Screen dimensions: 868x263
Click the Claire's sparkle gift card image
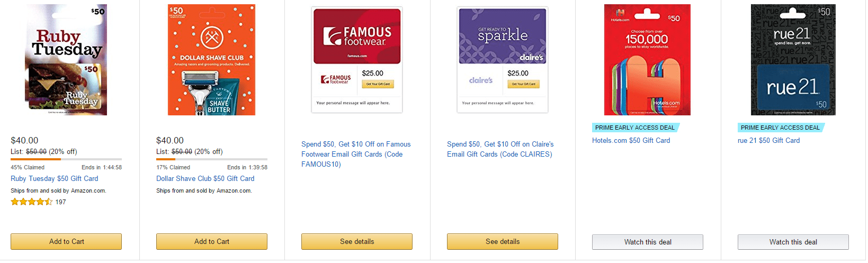coord(502,60)
